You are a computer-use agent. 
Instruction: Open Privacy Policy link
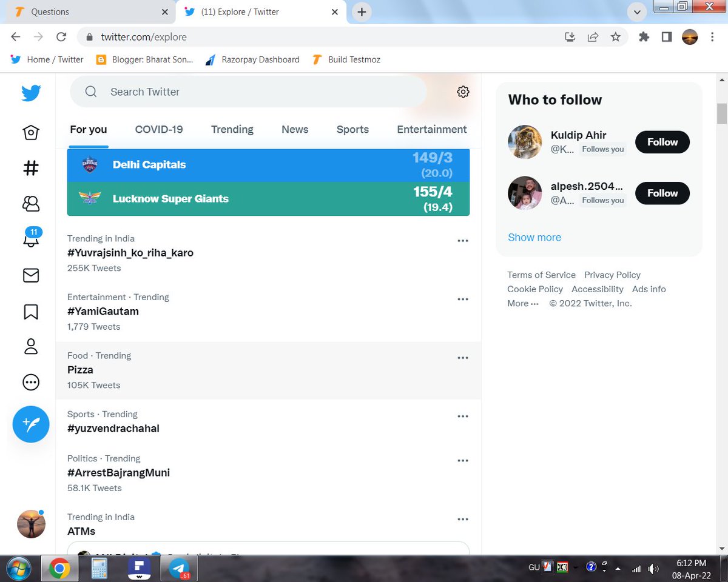pos(612,275)
